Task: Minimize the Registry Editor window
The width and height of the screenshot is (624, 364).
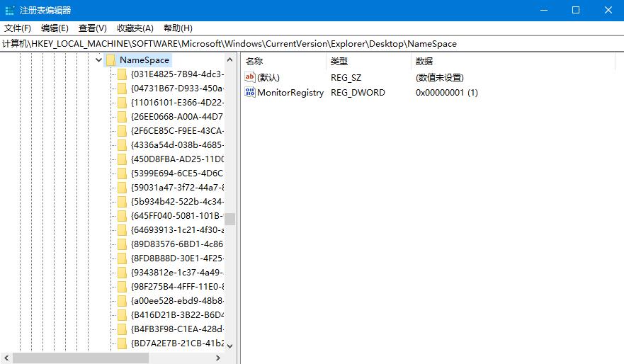Action: 544,11
